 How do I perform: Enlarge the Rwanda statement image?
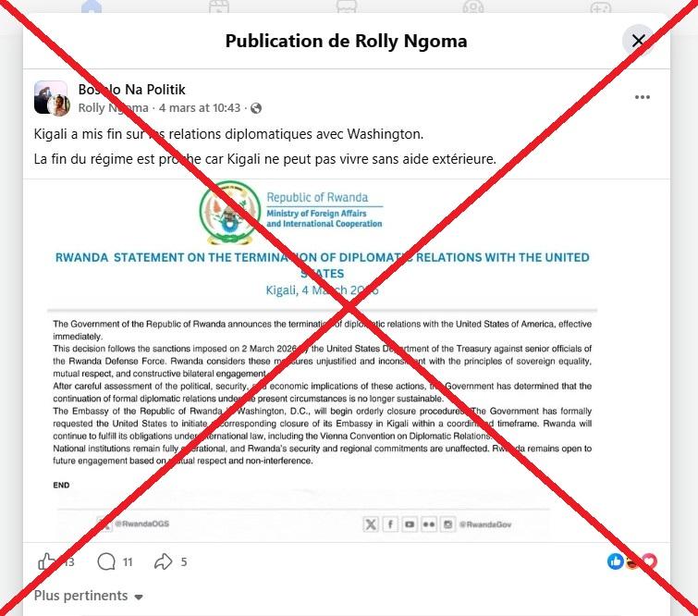(x=323, y=361)
